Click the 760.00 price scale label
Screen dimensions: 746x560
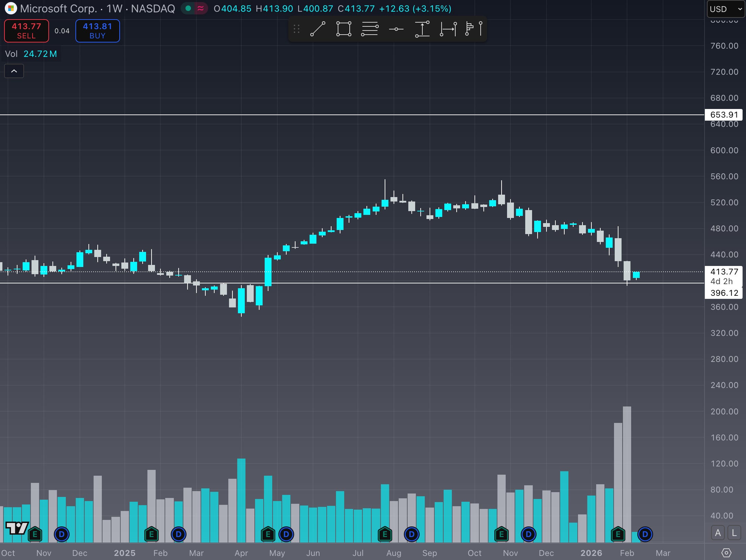pyautogui.click(x=724, y=46)
